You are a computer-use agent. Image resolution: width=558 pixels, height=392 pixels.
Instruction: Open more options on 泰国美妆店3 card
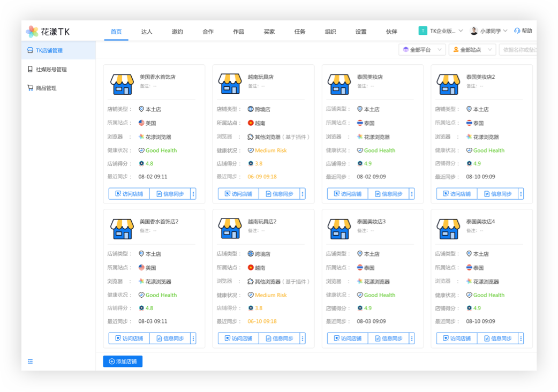pos(412,338)
